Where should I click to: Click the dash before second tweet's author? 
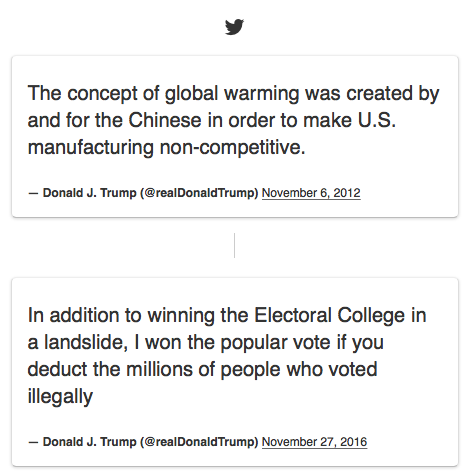[33, 442]
